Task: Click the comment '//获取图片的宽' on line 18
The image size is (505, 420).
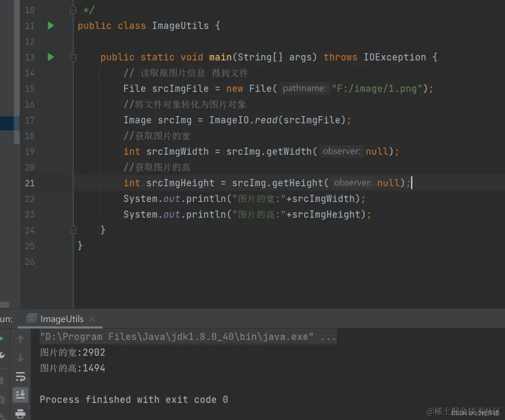Action: tap(157, 136)
